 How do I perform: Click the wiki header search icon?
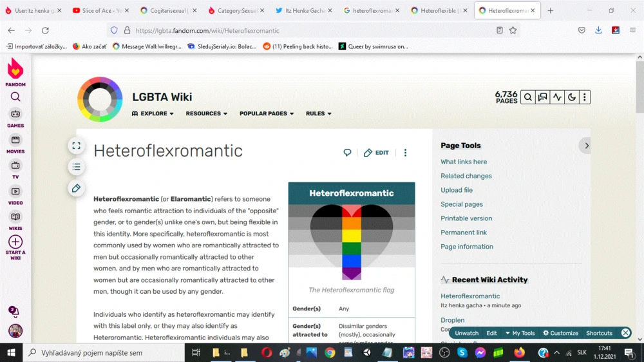click(x=528, y=97)
